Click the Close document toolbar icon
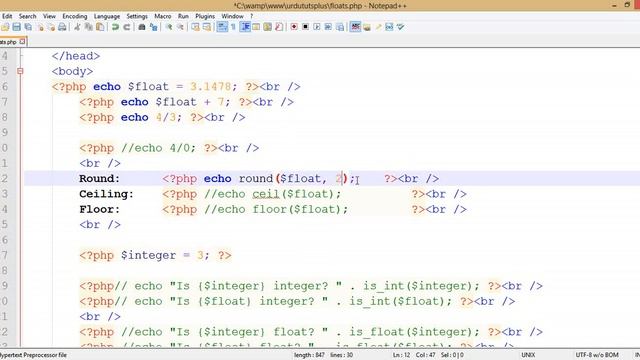640x360 pixels. click(x=40, y=27)
